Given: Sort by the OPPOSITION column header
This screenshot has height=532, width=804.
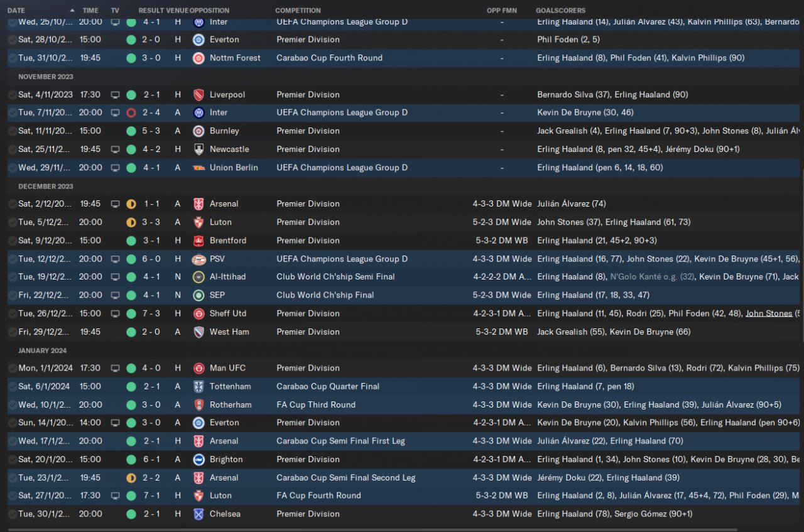Looking at the screenshot, I should click(209, 11).
